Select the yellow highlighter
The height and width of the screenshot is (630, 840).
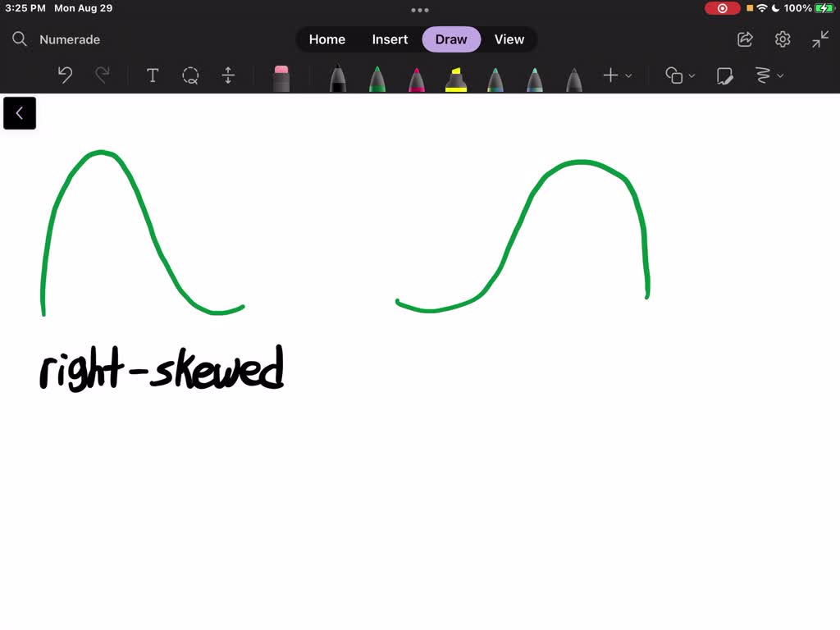456,80
